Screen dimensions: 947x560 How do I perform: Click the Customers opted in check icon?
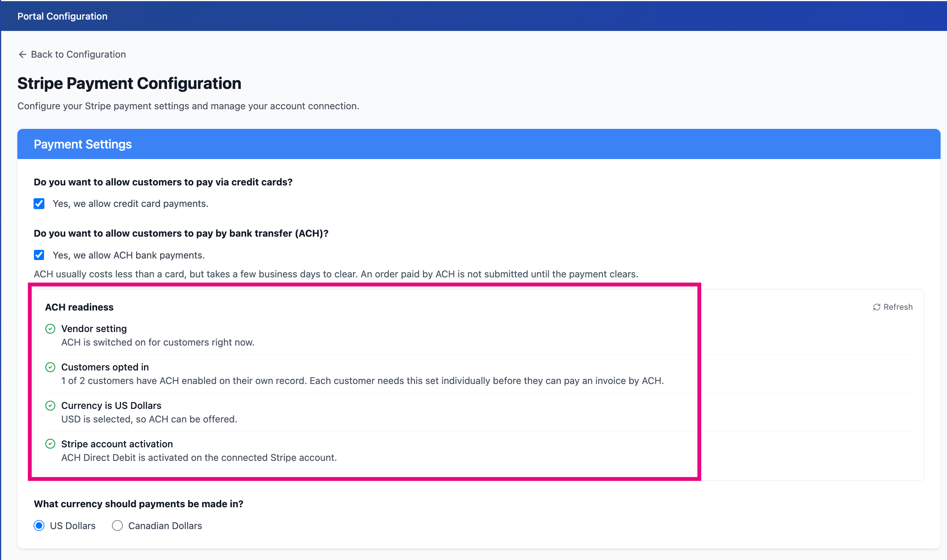(x=50, y=367)
